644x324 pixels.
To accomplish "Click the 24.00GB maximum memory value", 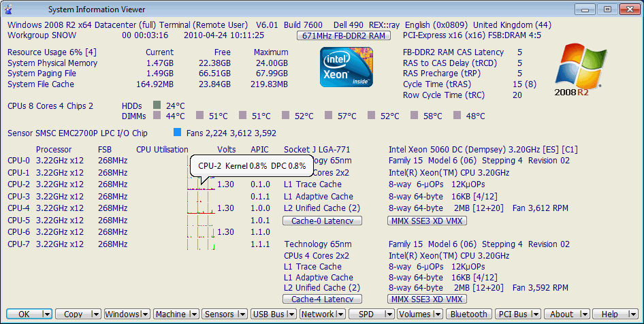I will (271, 63).
